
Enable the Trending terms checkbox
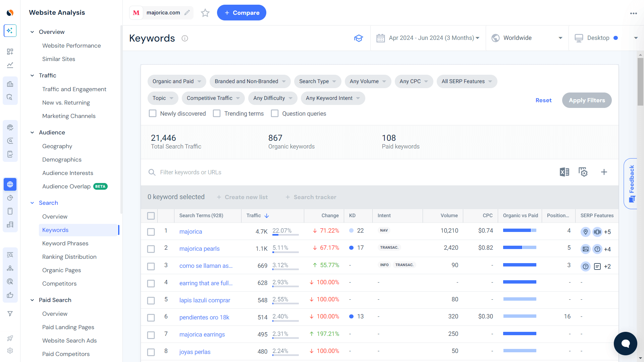point(217,114)
